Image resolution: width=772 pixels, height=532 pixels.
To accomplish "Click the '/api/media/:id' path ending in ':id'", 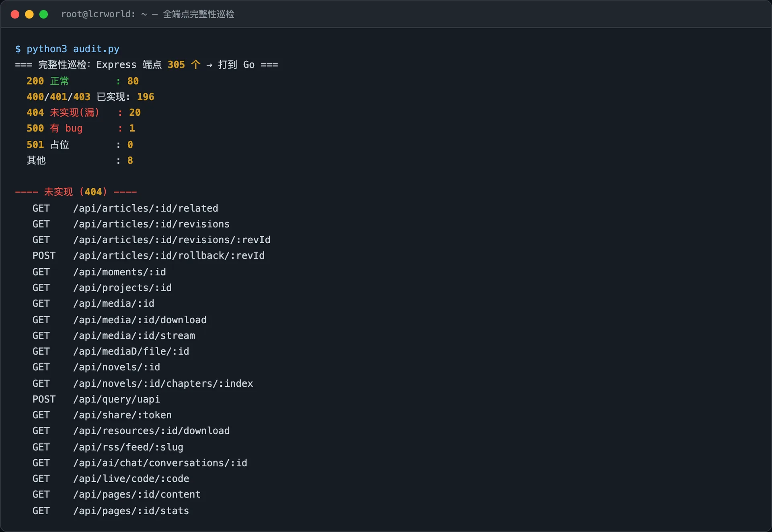I will 114,304.
